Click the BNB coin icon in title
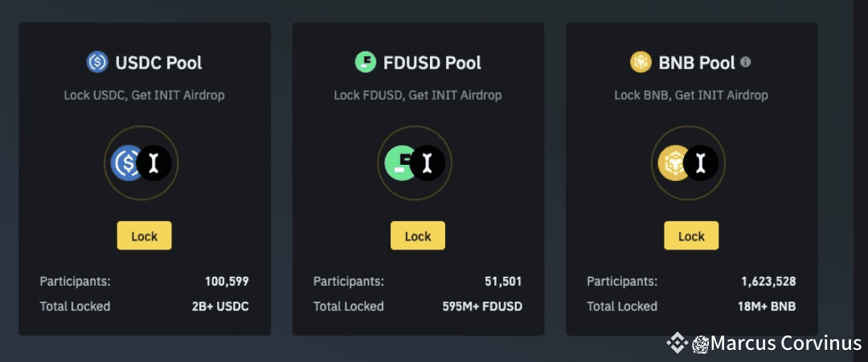Screen dimensions: 868x362 641,62
